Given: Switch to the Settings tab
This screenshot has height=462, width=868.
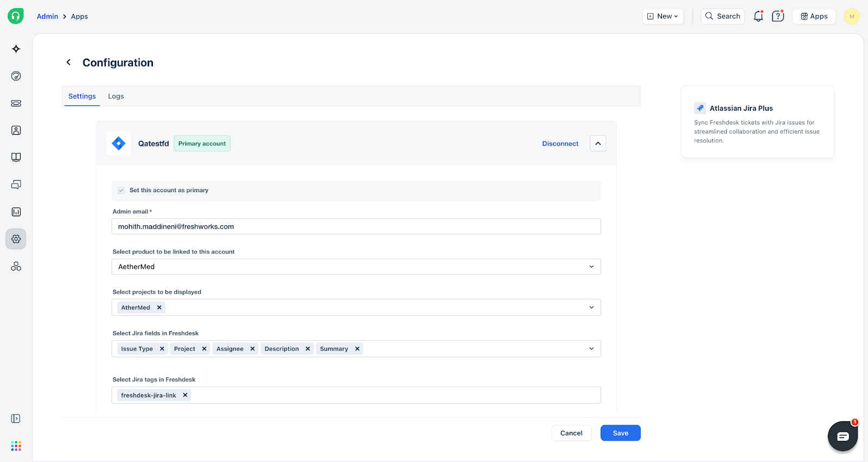Looking at the screenshot, I should pos(82,96).
